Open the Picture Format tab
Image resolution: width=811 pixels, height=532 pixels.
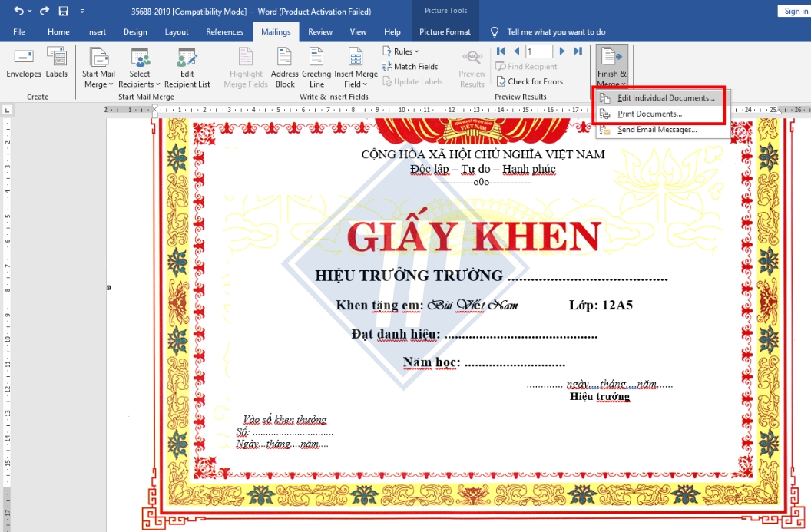[x=445, y=32]
